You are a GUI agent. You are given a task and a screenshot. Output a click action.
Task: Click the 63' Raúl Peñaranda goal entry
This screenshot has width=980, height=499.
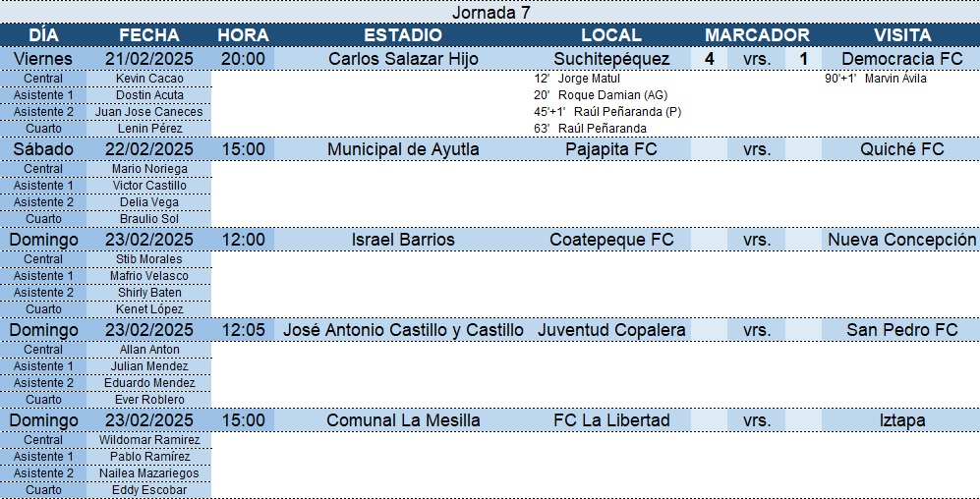(x=591, y=129)
